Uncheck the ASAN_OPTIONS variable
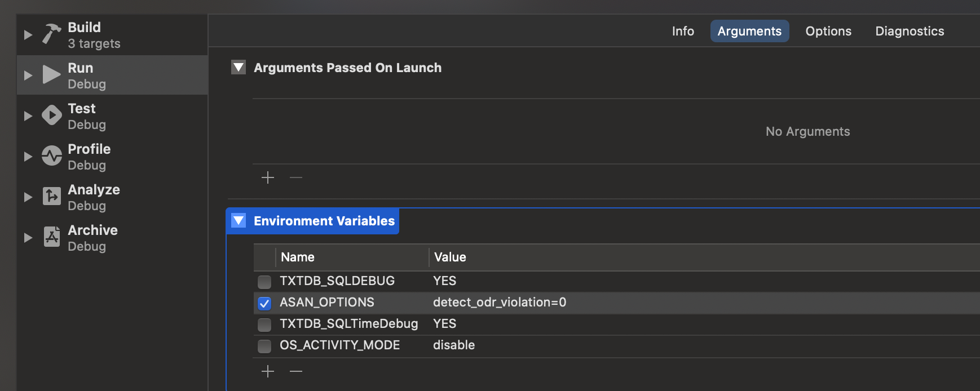Image resolution: width=980 pixels, height=391 pixels. [264, 303]
